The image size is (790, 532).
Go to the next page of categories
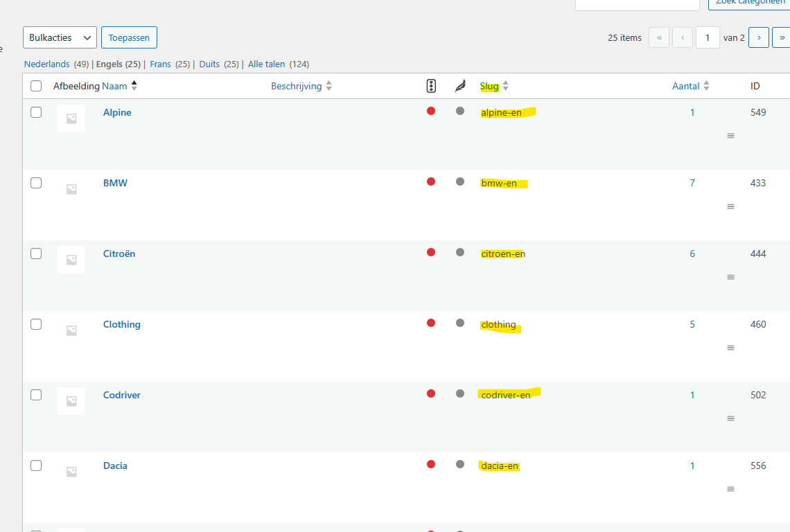click(759, 38)
